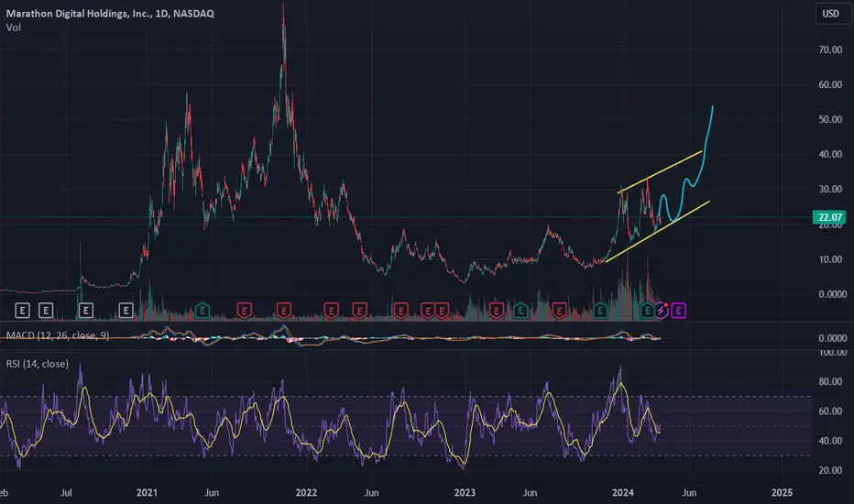Click the 2021 label on the time axis
This screenshot has height=504, width=854.
(147, 493)
